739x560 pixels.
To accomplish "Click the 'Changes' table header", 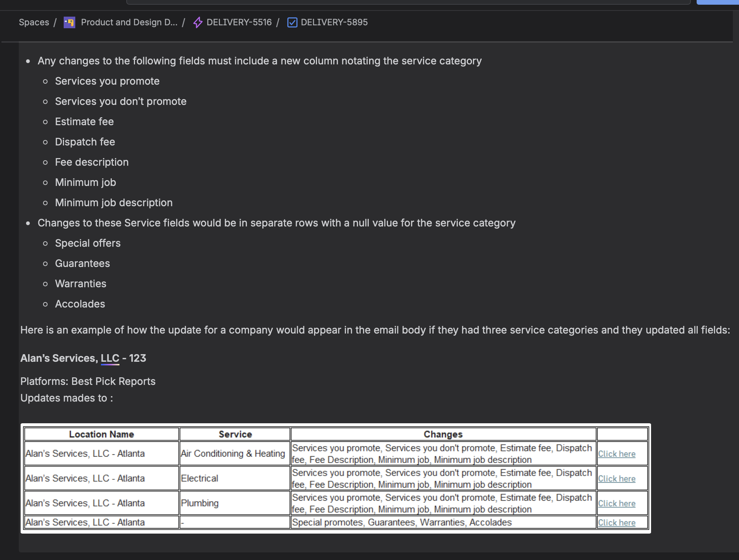I will point(443,434).
